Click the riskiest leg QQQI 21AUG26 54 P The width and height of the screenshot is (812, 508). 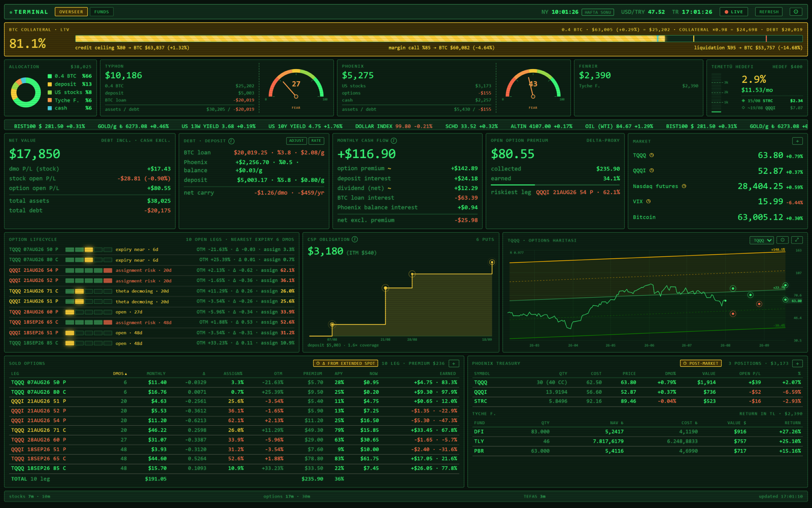pos(564,193)
